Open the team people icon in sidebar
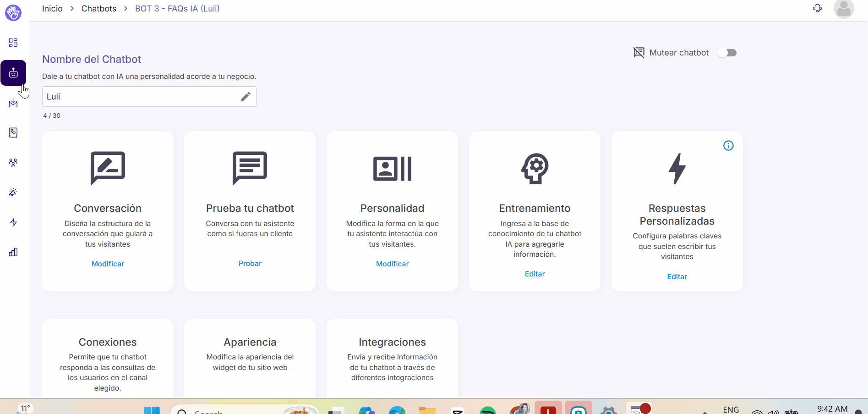 point(13,163)
